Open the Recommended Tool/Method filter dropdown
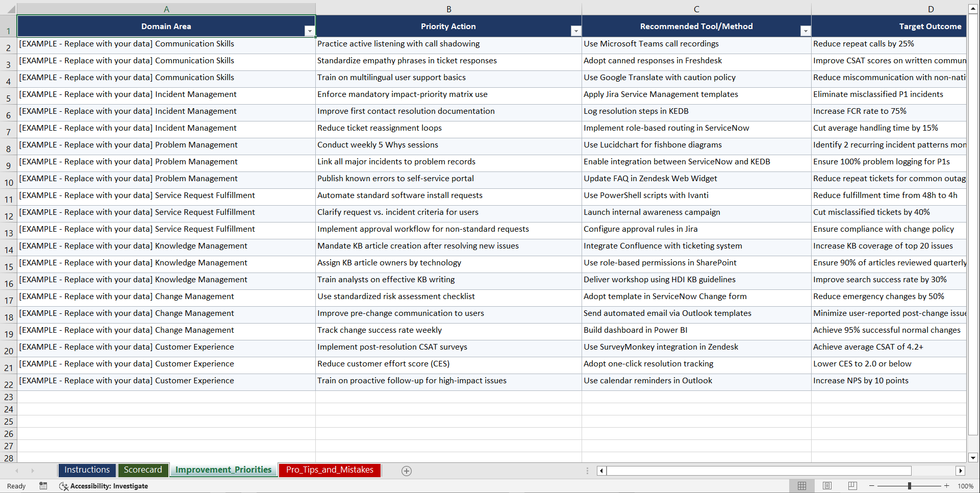Image resolution: width=980 pixels, height=493 pixels. pyautogui.click(x=806, y=31)
